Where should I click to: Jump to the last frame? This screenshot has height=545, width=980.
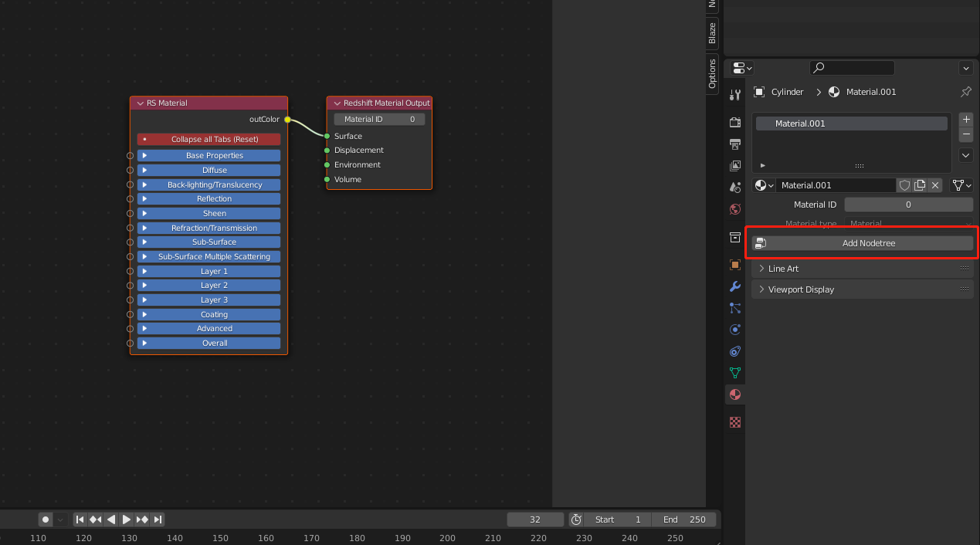pos(158,520)
